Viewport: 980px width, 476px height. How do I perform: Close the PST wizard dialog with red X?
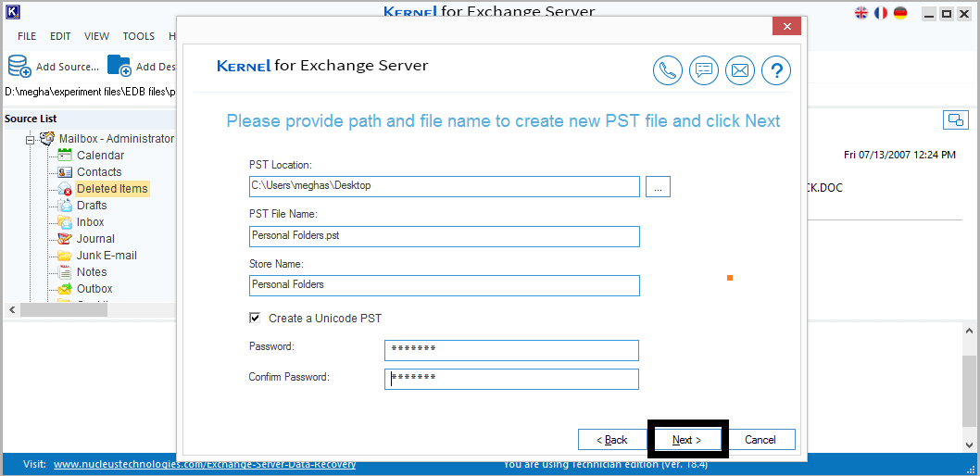[x=787, y=26]
